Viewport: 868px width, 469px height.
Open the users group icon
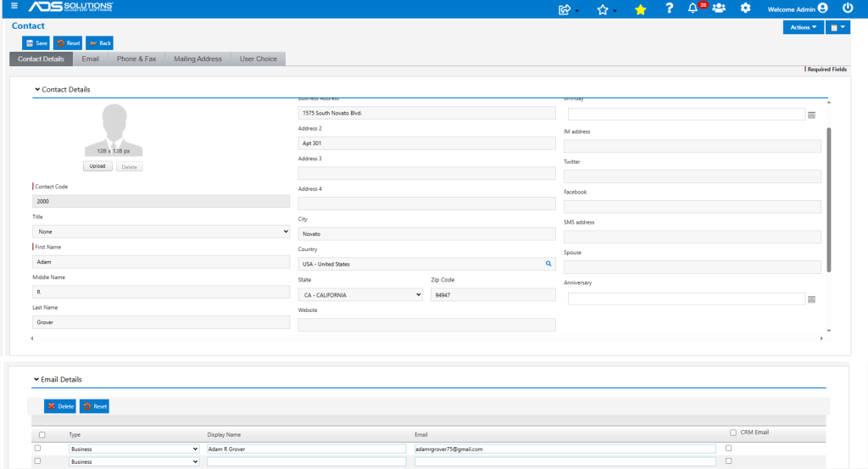coord(719,8)
